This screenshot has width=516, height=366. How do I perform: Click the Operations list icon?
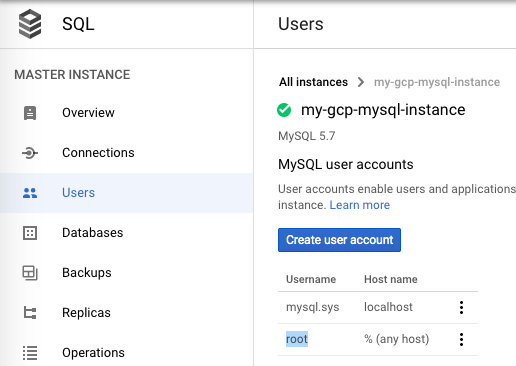click(x=30, y=353)
